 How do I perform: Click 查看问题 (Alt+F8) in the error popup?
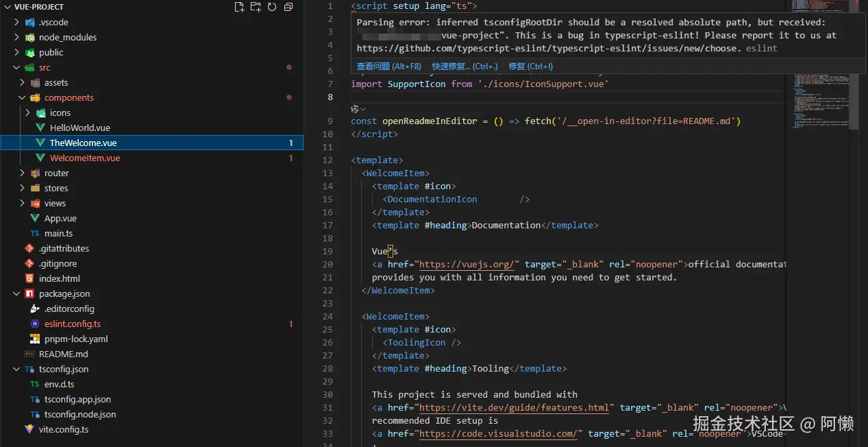pyautogui.click(x=388, y=67)
